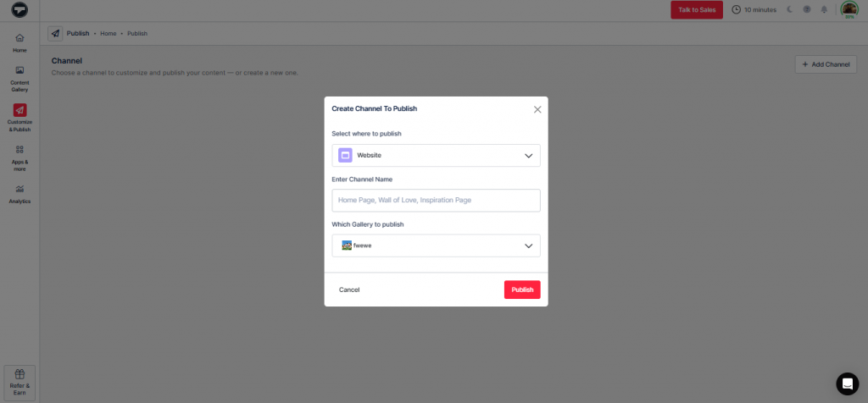Open the user profile avatar
Image resolution: width=868 pixels, height=403 pixels.
(x=849, y=10)
